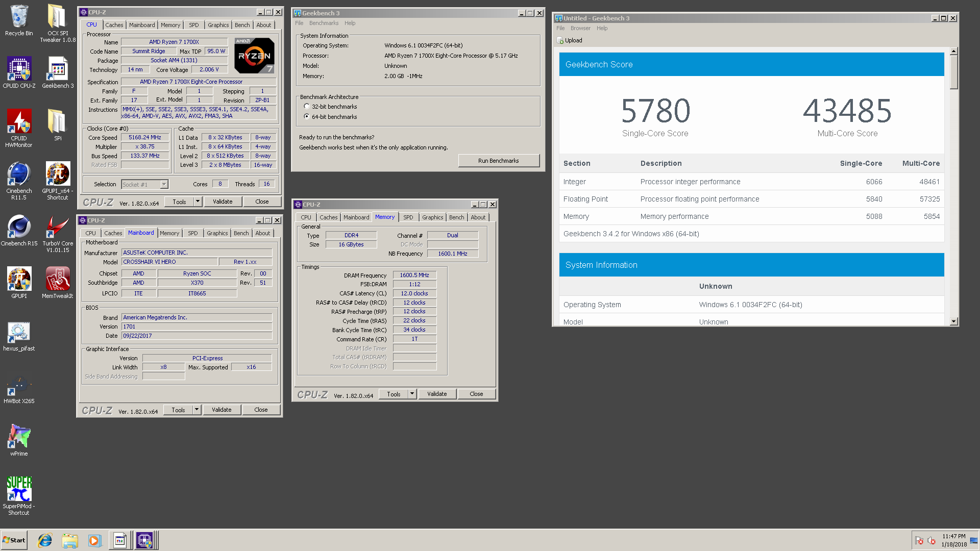Open Browser menu in Geekbench results window
980x551 pixels.
[580, 28]
